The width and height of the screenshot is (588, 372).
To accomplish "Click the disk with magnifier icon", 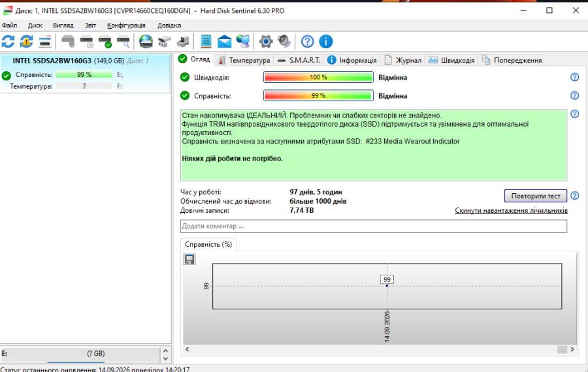I will [x=123, y=41].
